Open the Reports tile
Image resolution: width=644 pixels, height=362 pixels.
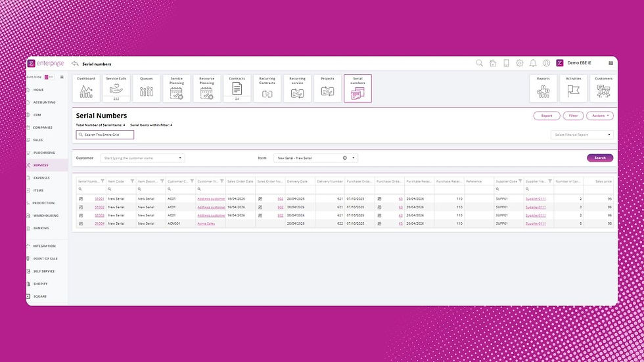click(x=543, y=88)
